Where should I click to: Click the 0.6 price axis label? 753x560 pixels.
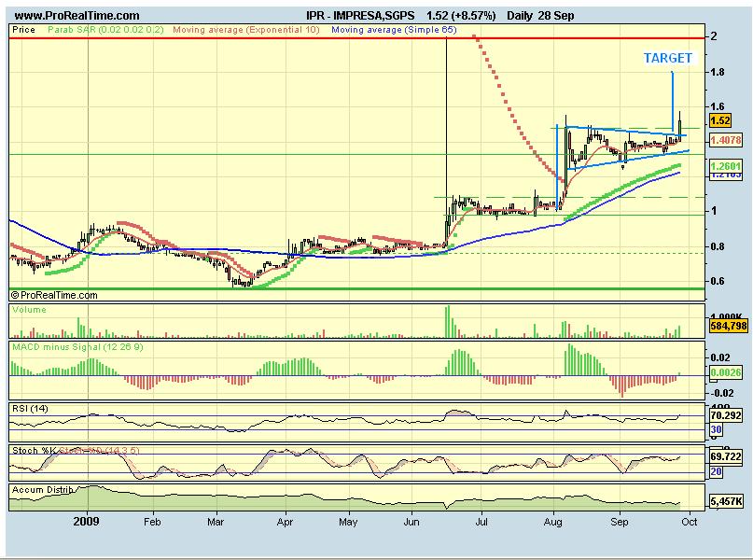click(x=718, y=282)
